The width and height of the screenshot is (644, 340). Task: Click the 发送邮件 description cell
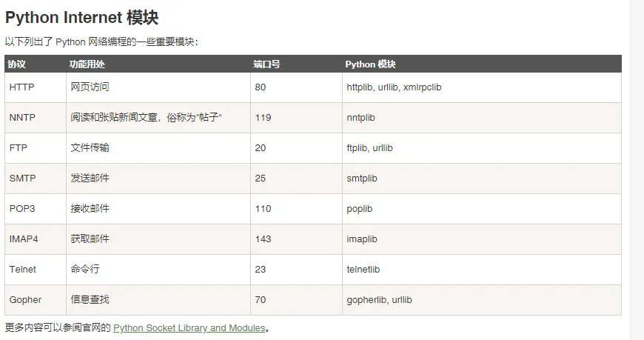tap(90, 179)
